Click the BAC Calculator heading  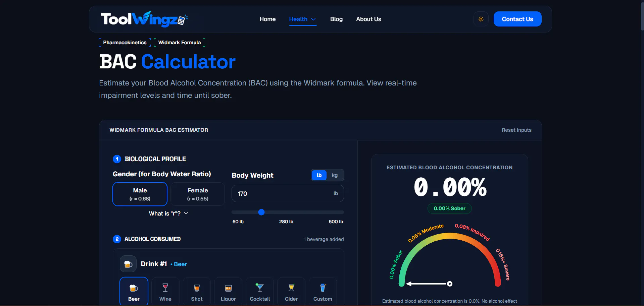coord(167,62)
